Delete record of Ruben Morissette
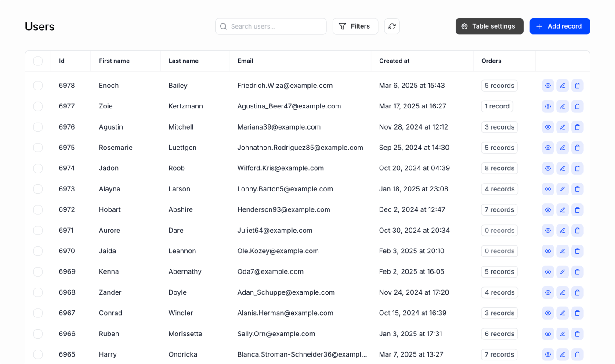Viewport: 615px width, 364px height. point(577,334)
